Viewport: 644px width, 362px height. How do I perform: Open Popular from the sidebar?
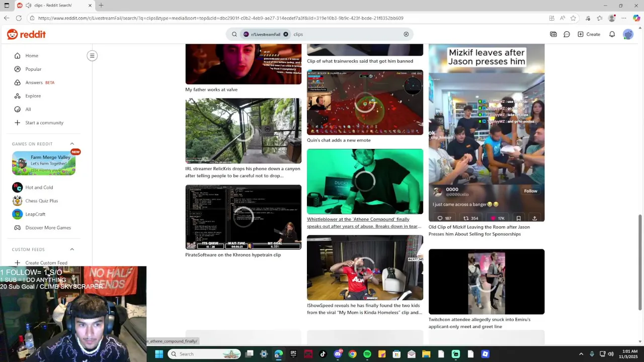pyautogui.click(x=33, y=69)
